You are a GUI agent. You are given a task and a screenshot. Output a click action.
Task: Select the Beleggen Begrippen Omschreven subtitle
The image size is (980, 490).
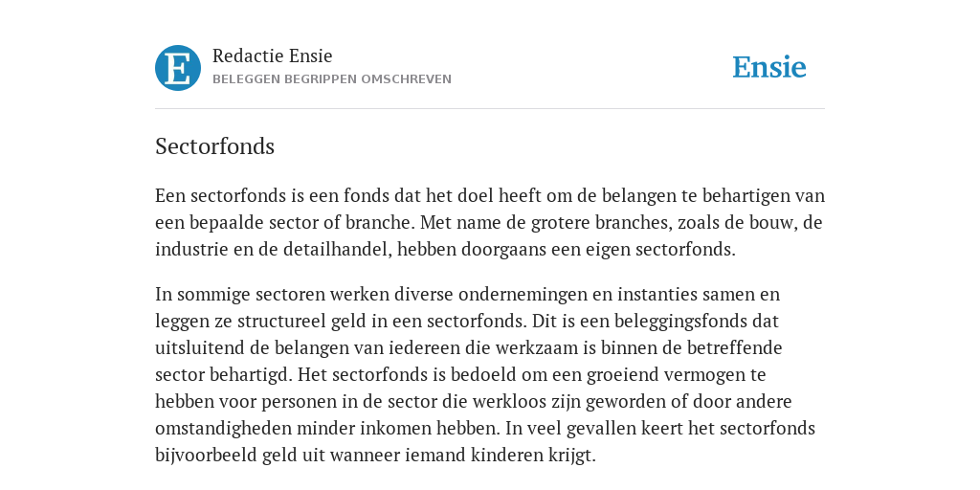[x=332, y=79]
